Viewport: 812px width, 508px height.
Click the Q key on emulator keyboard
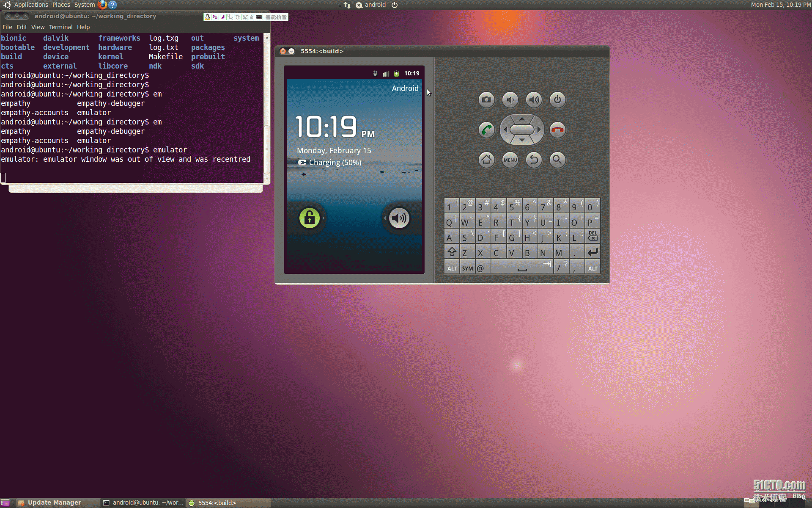click(452, 221)
